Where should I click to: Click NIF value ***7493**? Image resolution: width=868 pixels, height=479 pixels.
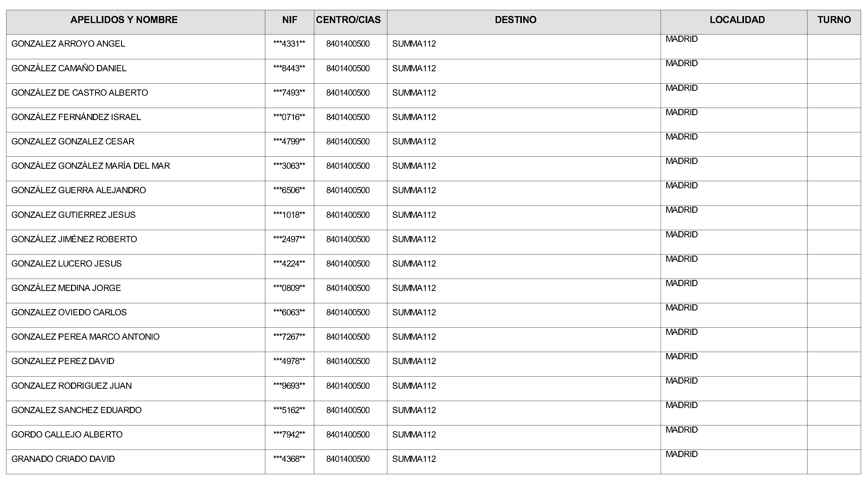[289, 93]
